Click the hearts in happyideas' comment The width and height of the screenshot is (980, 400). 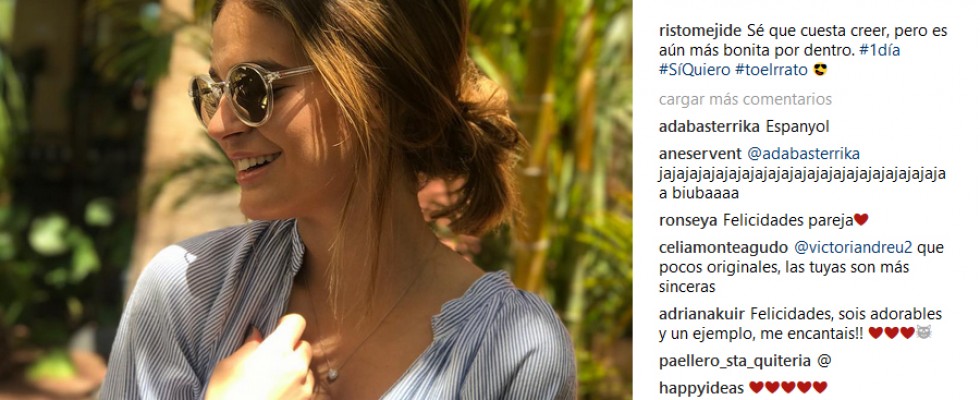tap(788, 388)
